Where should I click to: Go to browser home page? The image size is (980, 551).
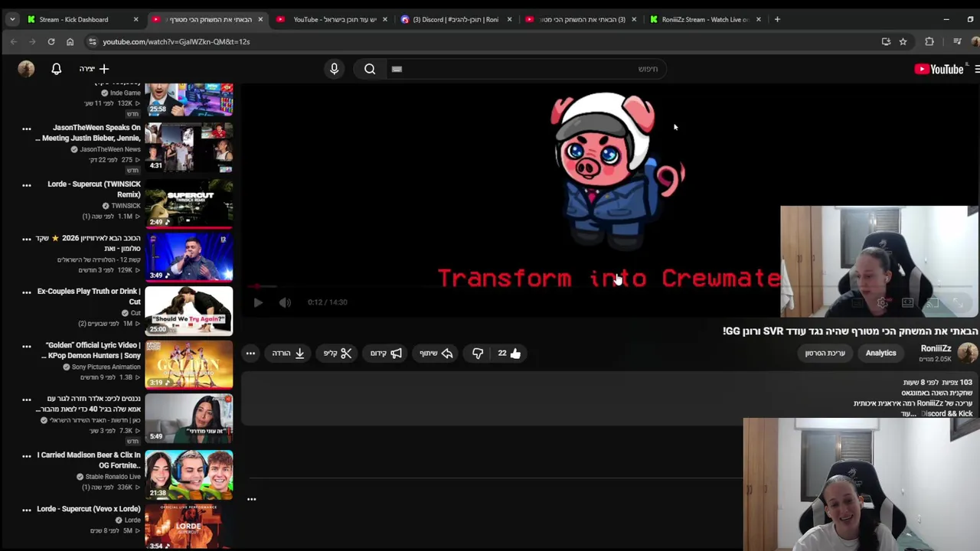[70, 41]
